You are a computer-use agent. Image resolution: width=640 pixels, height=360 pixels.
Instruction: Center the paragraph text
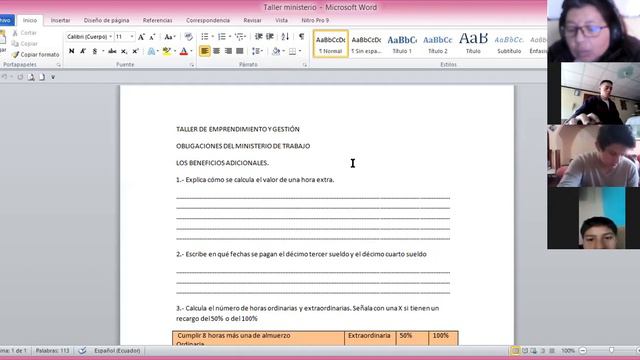click(x=217, y=51)
